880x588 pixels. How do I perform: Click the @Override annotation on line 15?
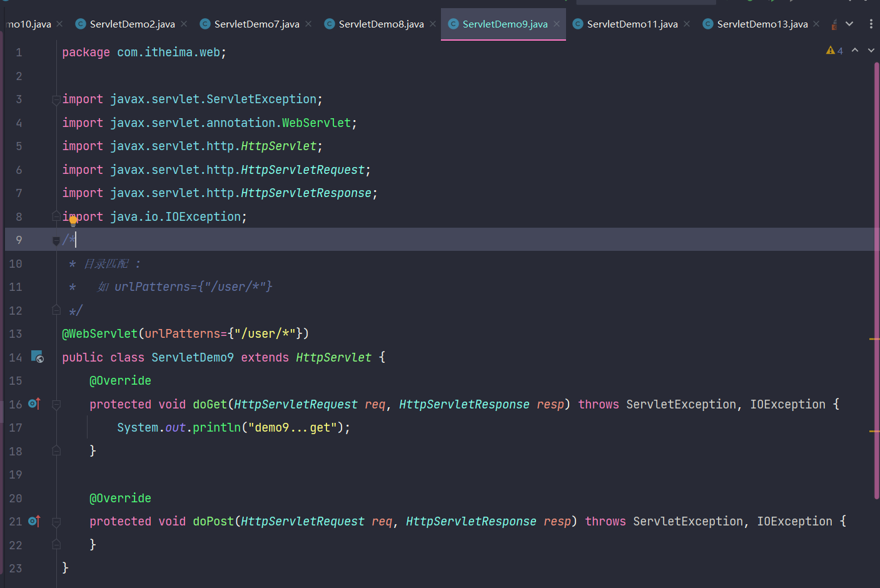120,381
